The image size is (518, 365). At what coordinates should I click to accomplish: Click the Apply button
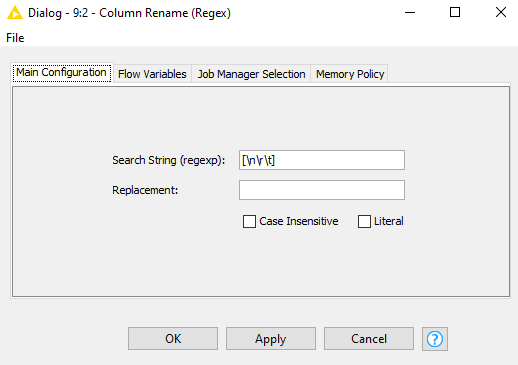pos(271,339)
